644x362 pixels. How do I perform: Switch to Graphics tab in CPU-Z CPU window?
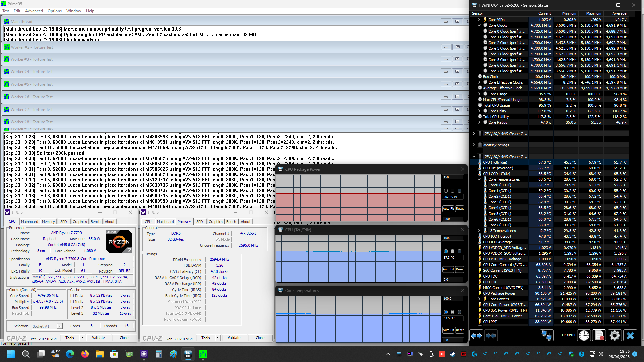pos(79,222)
